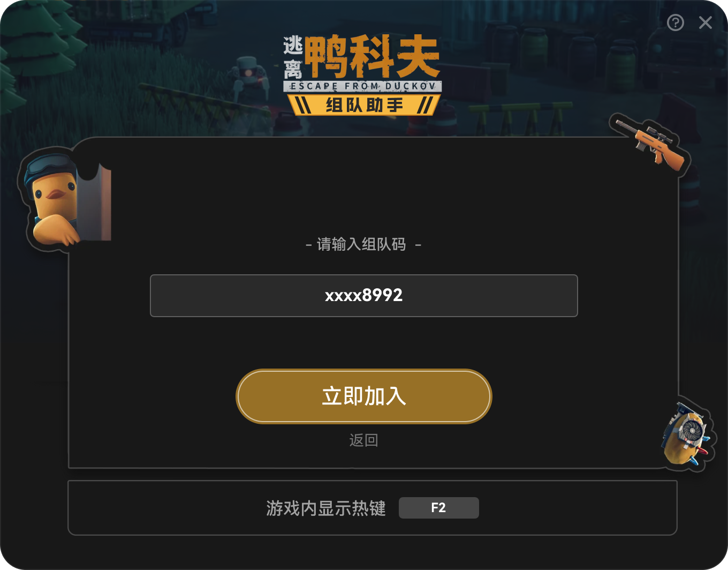The image size is (728, 570).
Task: Focus the team code input field
Action: [x=364, y=296]
